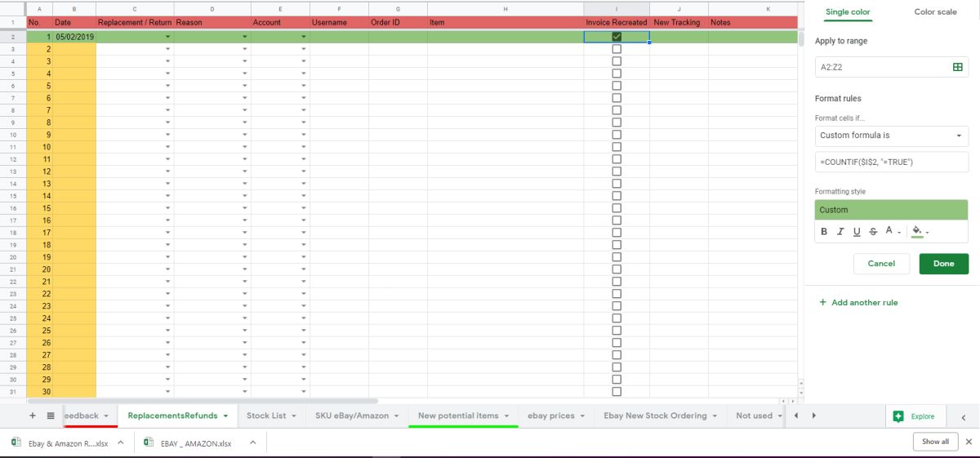Click the horizontal scrollbar of the sheet

(x=203, y=401)
